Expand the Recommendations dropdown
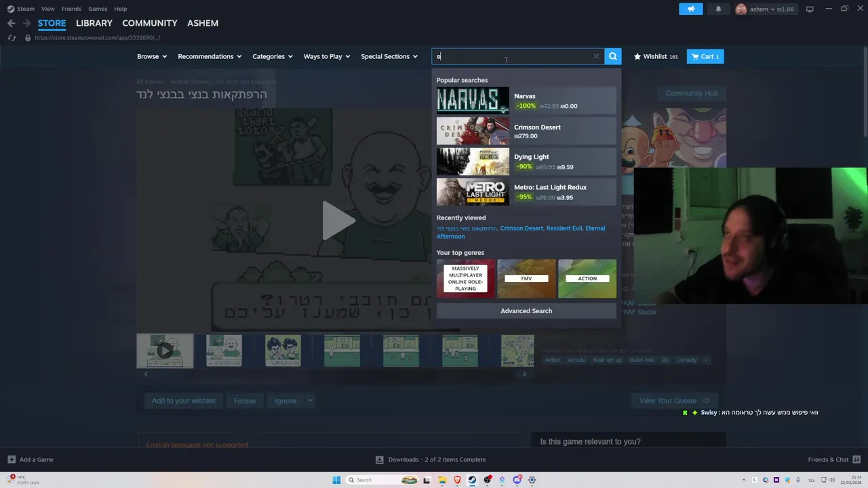Image resolution: width=868 pixels, height=488 pixels. point(210,56)
